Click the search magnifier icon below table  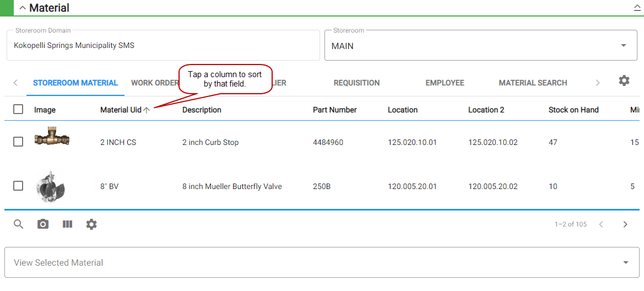19,224
